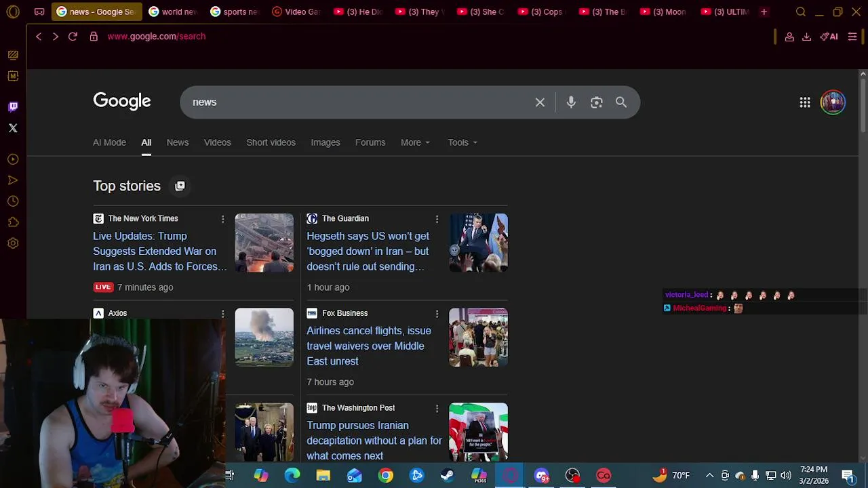Image resolution: width=868 pixels, height=488 pixels.
Task: Open 'Trump pursues Iranian decapitation' headline
Action: [374, 441]
